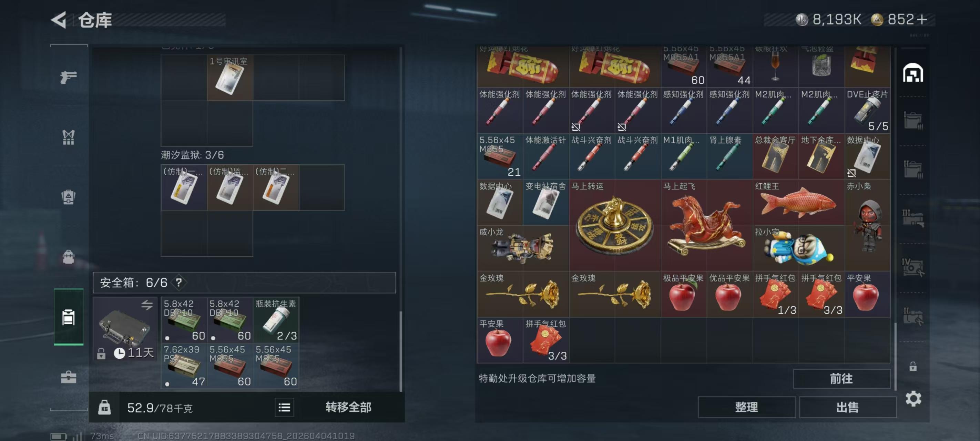Select the tactical vest category icon
Image resolution: width=980 pixels, height=441 pixels.
tap(69, 137)
